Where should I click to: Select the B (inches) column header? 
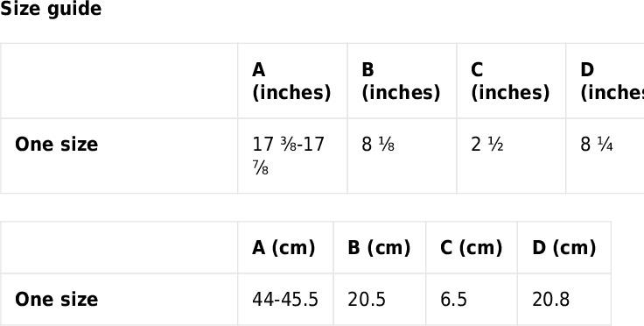[402, 81]
